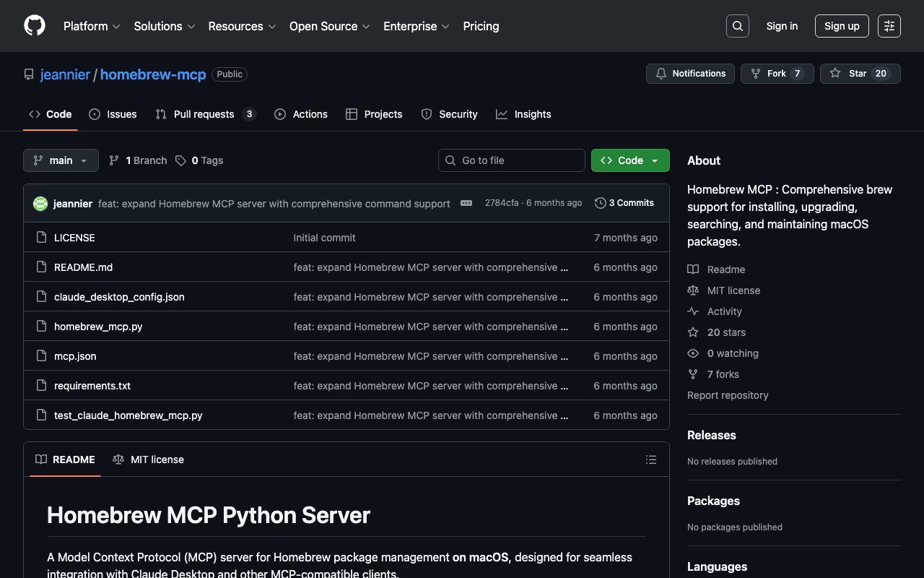Switch to the Pull requests tab

tap(205, 114)
